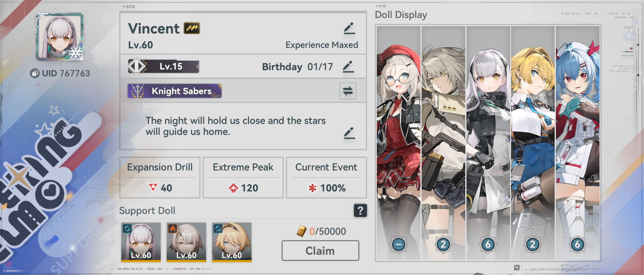644x275 pixels.
Task: Open Extreme Peak stats panel
Action: coord(243,177)
